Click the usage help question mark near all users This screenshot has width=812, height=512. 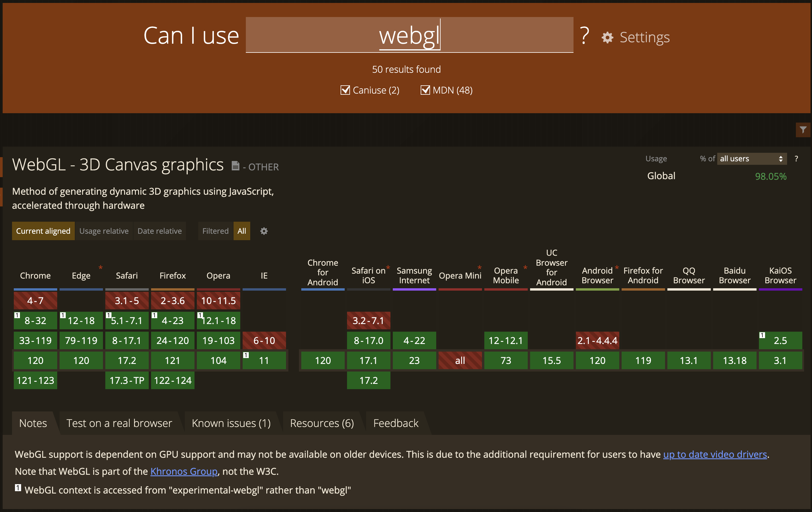click(x=797, y=158)
